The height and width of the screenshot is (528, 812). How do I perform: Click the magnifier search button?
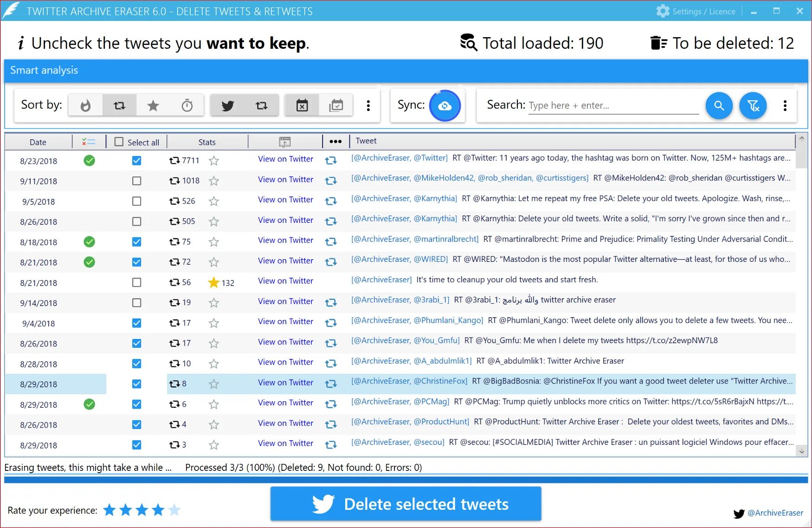(x=719, y=105)
